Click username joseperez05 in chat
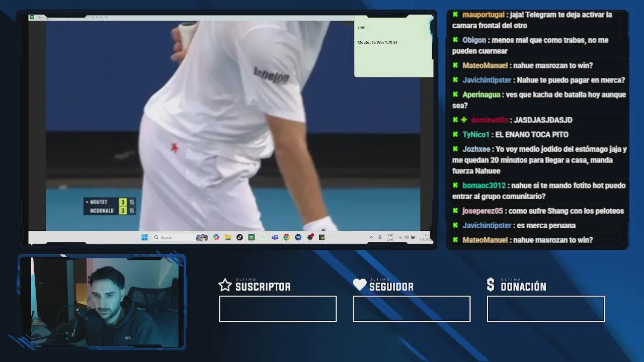644x362 pixels. tap(482, 211)
